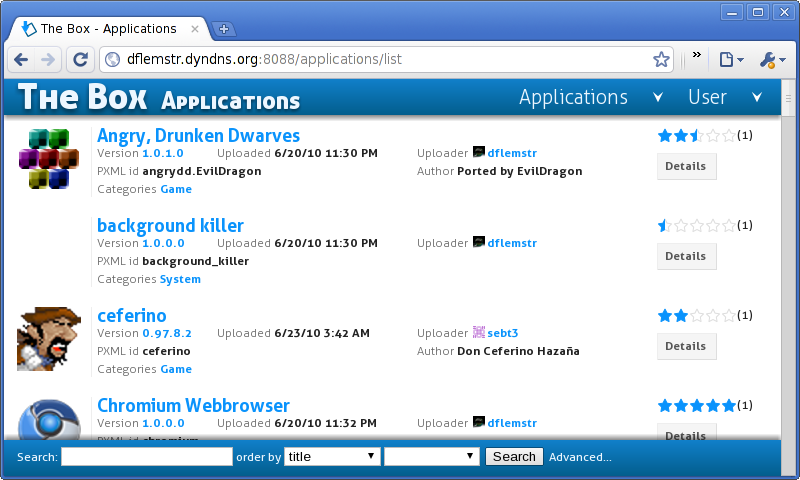The width and height of the screenshot is (800, 480).
Task: Click the browser back arrow button
Action: pos(21,60)
